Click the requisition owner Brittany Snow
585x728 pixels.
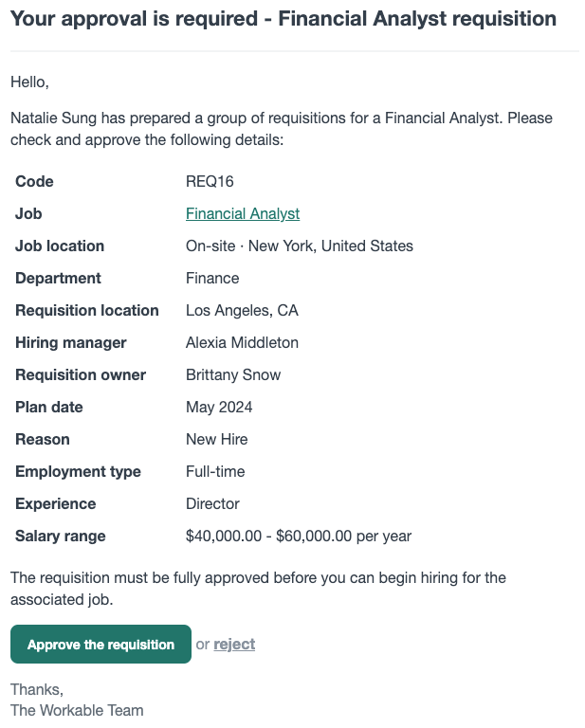pyautogui.click(x=233, y=374)
